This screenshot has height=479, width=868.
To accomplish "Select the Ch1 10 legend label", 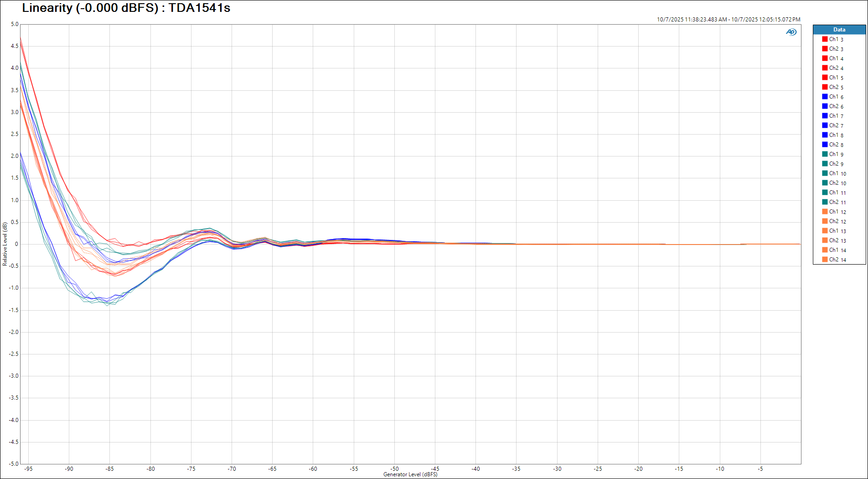I will tap(837, 173).
